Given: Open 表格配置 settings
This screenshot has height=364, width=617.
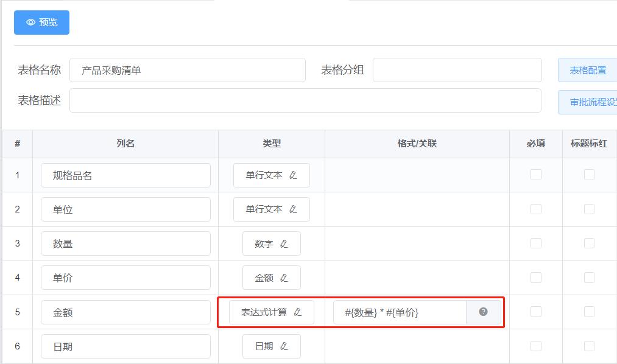Looking at the screenshot, I should (x=587, y=69).
